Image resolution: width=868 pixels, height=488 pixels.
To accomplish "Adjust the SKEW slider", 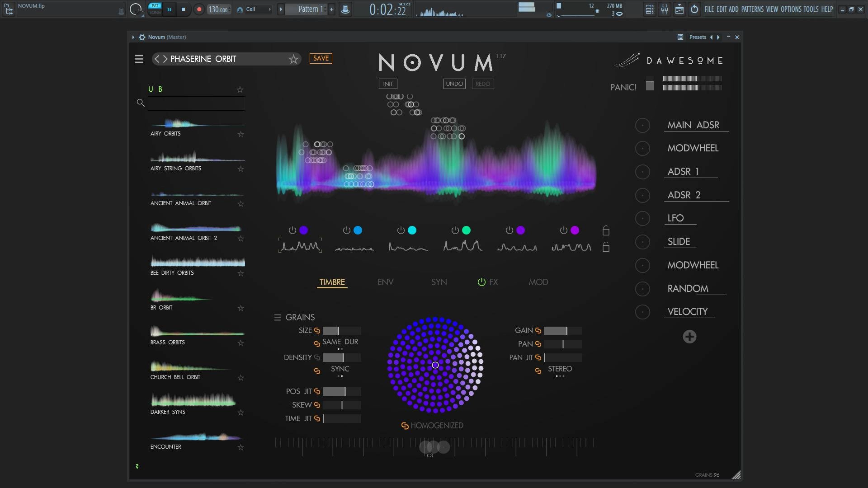I will (342, 405).
